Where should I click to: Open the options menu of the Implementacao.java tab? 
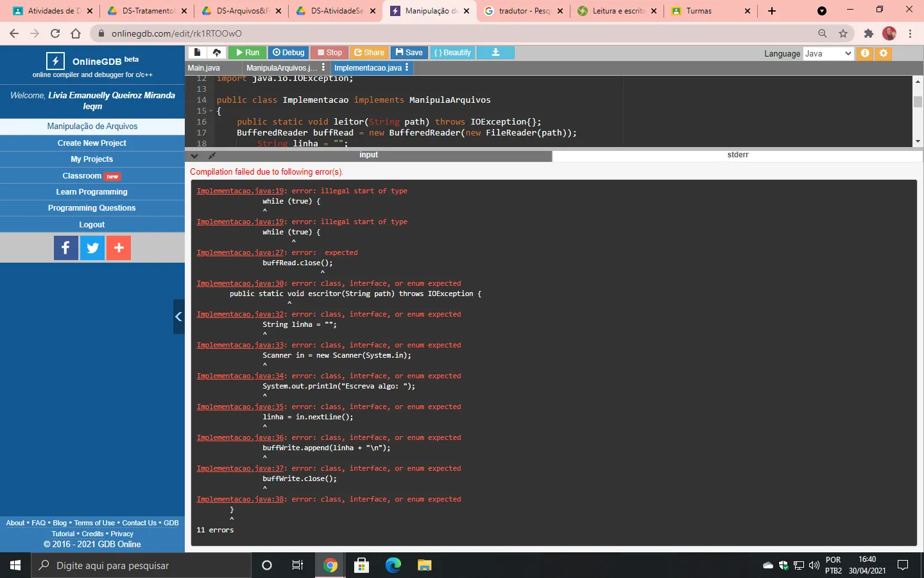[x=407, y=67]
